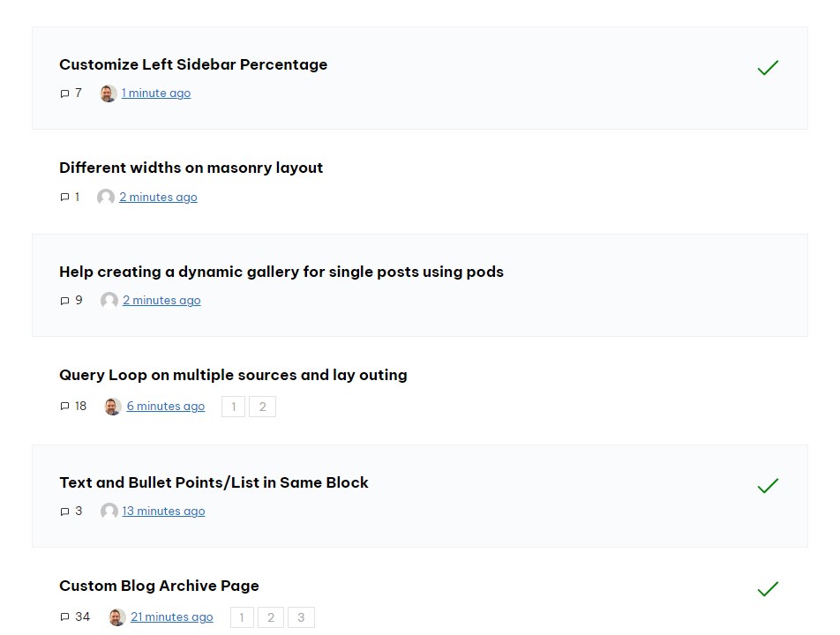Click the user avatar beside 1 minute ago
Image resolution: width=840 pixels, height=635 pixels.
click(109, 93)
